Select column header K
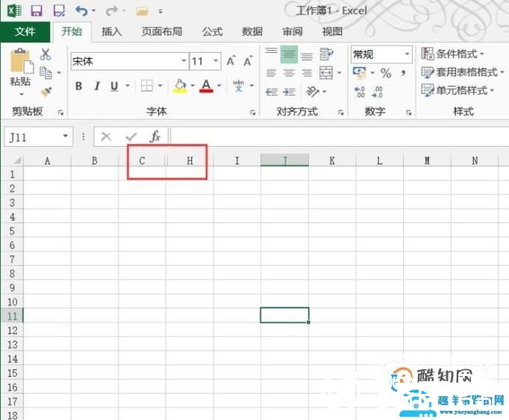This screenshot has height=420, width=509. pos(332,160)
